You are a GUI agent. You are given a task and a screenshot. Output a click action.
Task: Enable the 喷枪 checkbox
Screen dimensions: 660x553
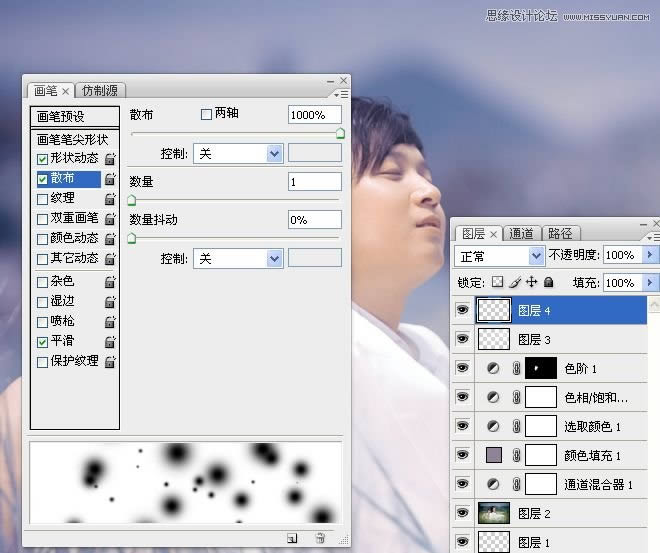[43, 322]
